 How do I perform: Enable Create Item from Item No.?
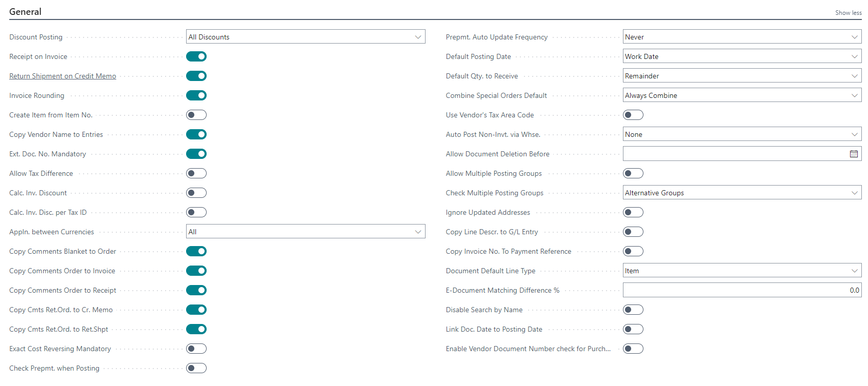(196, 115)
